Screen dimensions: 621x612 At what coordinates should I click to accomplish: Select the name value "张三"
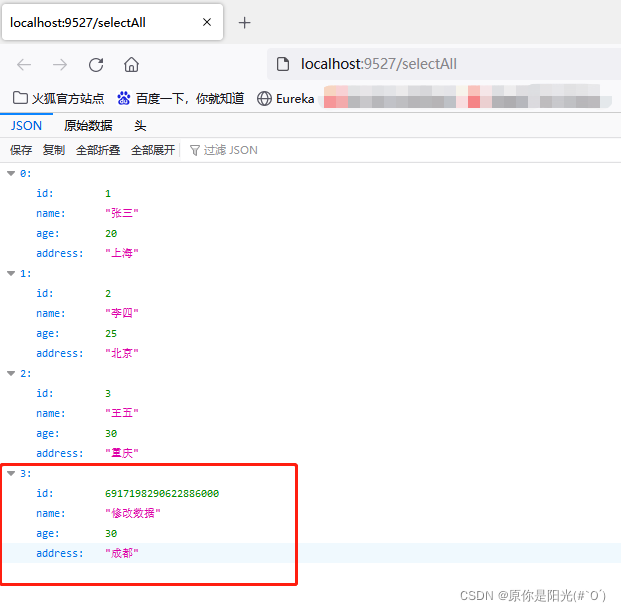click(122, 213)
